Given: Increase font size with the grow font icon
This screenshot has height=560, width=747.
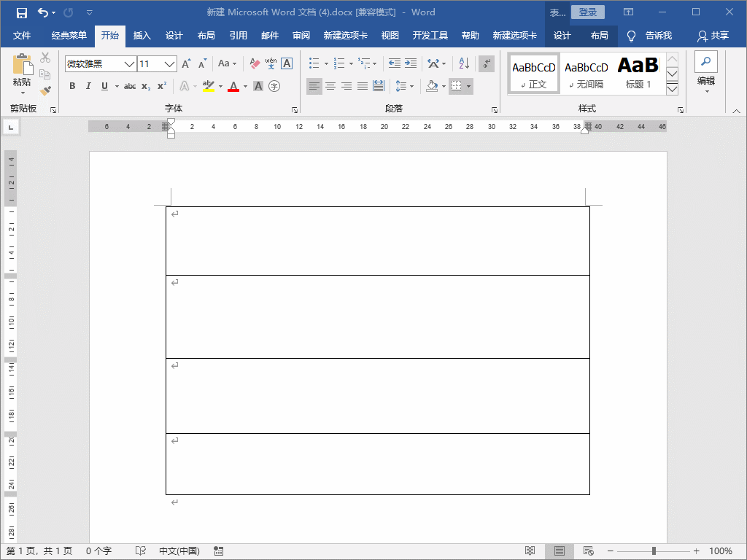Looking at the screenshot, I should (186, 63).
